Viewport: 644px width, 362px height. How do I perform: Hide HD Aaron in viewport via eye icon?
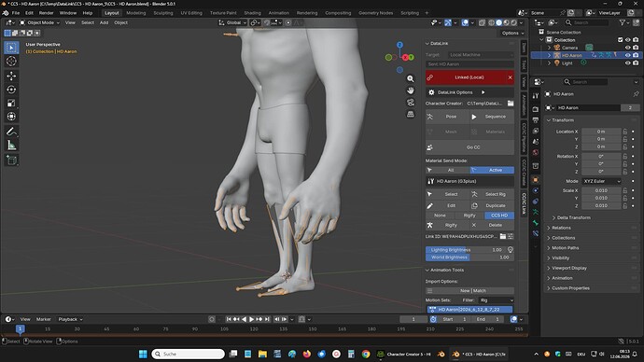point(627,55)
